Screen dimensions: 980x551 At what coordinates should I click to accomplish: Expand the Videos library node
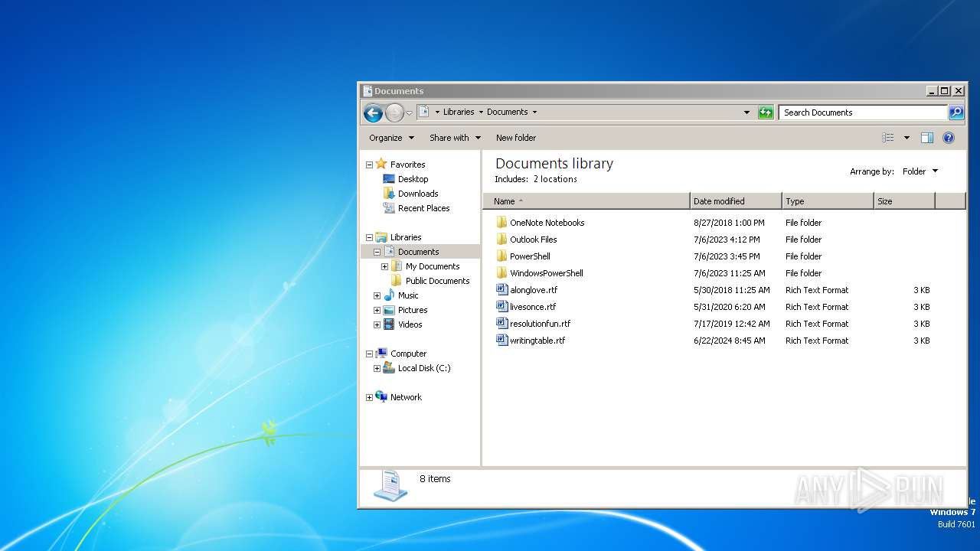(377, 324)
